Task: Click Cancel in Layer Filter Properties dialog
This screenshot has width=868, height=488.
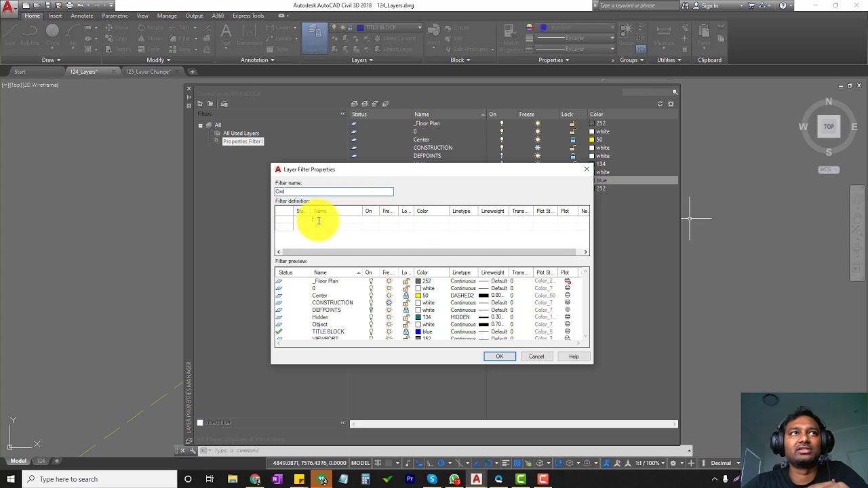Action: point(536,357)
